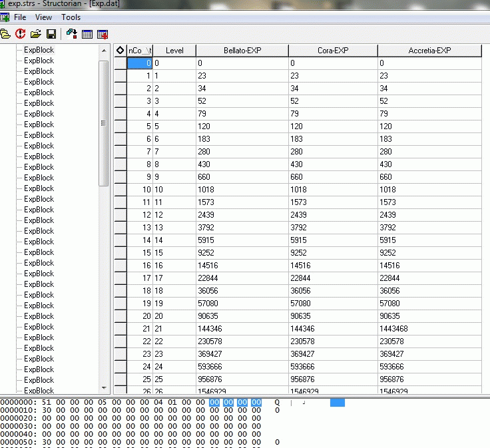This screenshot has width=490, height=448.
Task: Select Bellato-EXP cell with value 79
Action: [x=242, y=114]
